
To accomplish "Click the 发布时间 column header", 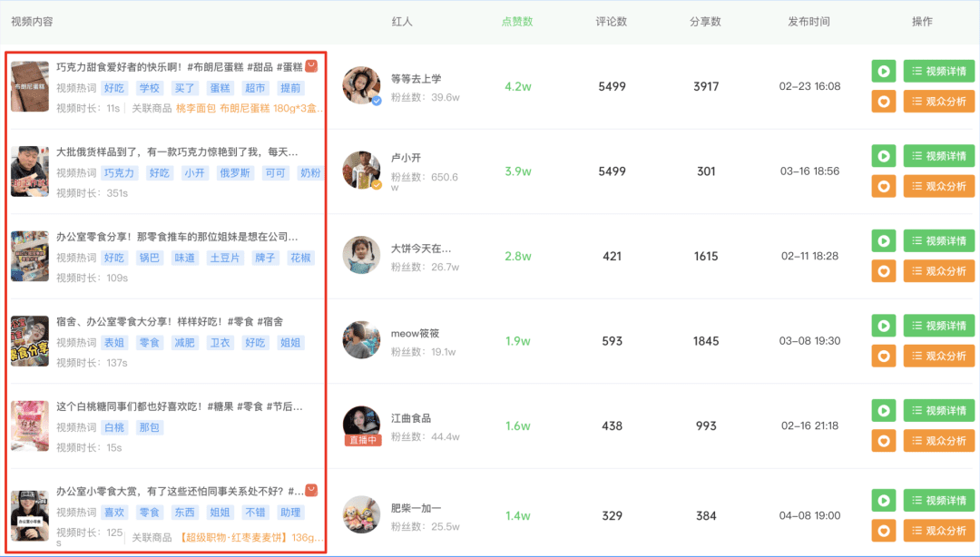I will (x=808, y=22).
